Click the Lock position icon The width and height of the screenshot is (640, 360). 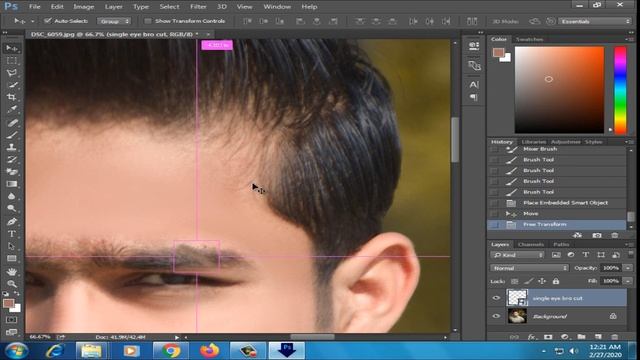pyautogui.click(x=542, y=281)
